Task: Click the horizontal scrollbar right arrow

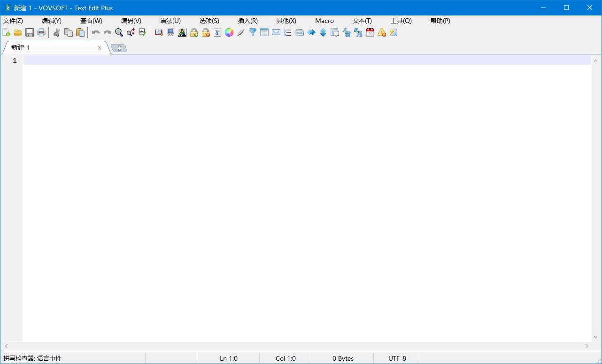Action: click(x=587, y=346)
